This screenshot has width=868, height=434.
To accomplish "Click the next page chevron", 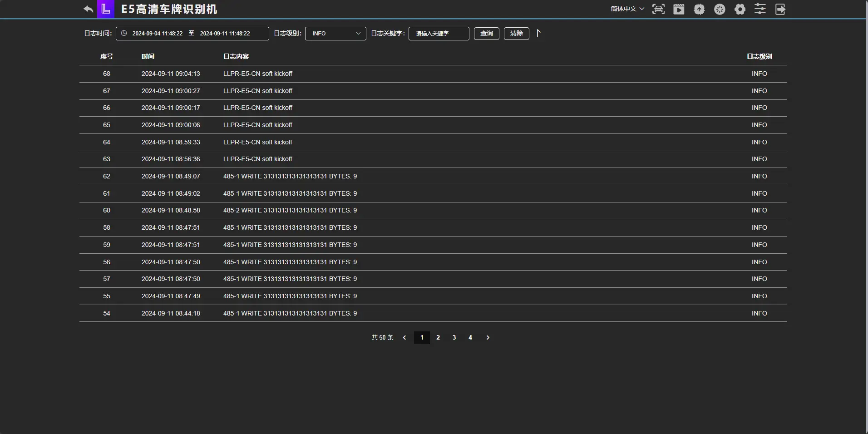I will pos(488,338).
